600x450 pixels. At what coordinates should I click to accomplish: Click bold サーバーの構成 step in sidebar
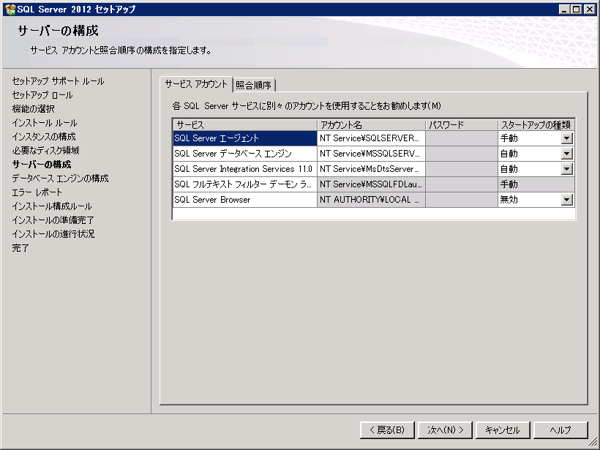point(42,165)
